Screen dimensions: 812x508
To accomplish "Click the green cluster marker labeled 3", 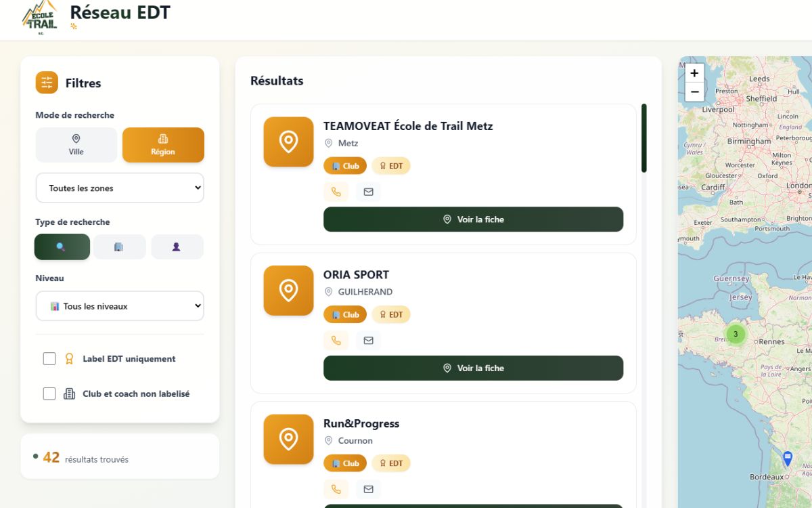I will click(736, 334).
